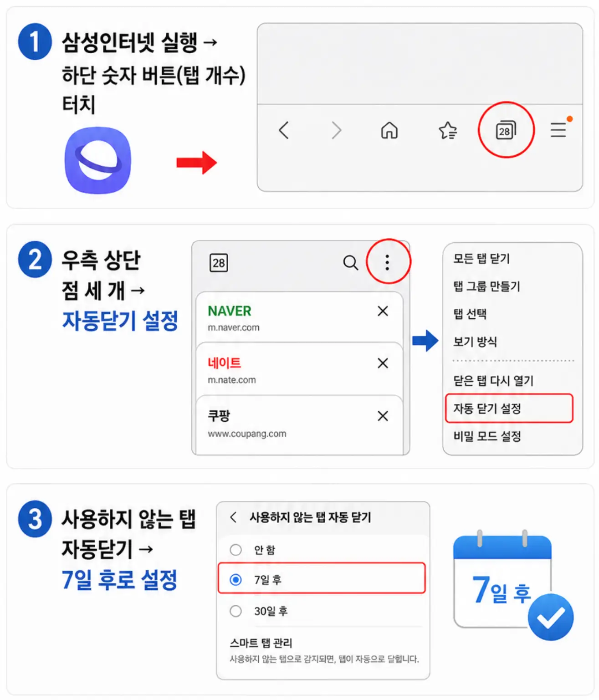
Task: Open the 보기 방식 menu entry
Action: tap(475, 342)
